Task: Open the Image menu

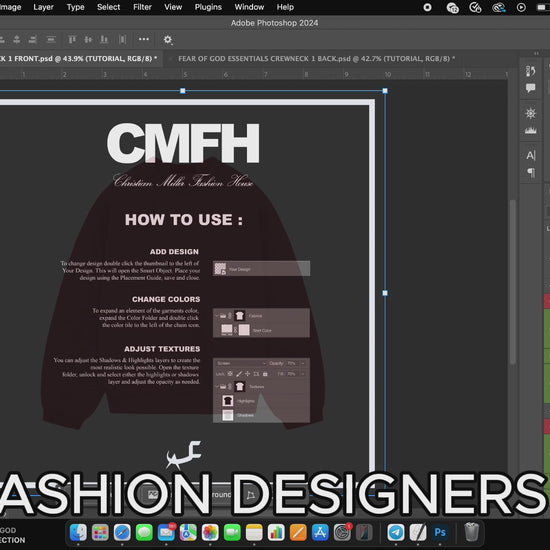Action: (10, 7)
